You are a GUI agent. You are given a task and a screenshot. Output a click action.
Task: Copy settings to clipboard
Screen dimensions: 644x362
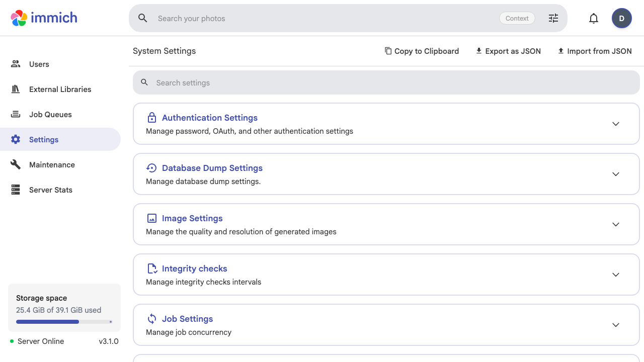point(422,51)
